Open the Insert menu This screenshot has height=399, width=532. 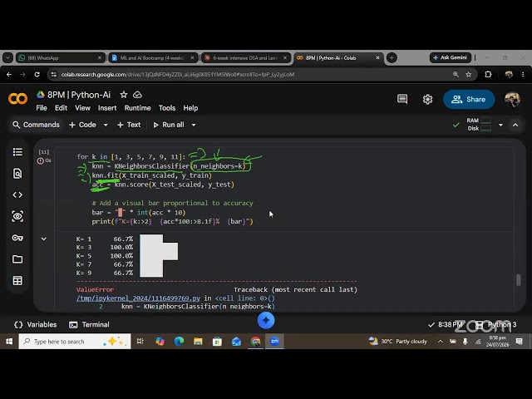click(107, 108)
